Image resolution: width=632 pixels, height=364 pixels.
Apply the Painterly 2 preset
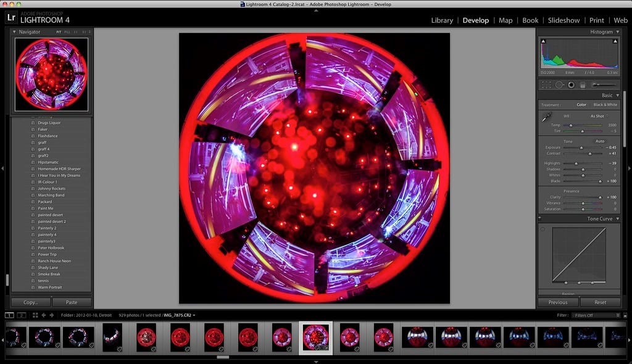[47, 228]
